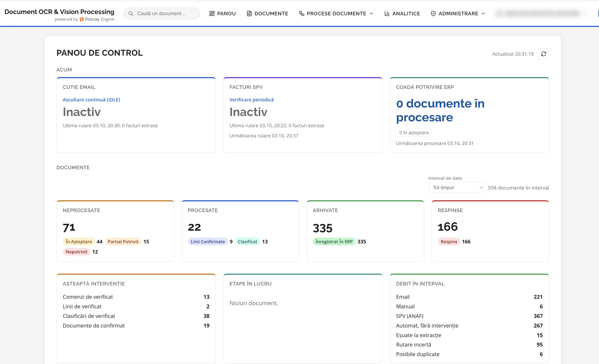Click the Parțial Potrivit status badge

[123, 242]
